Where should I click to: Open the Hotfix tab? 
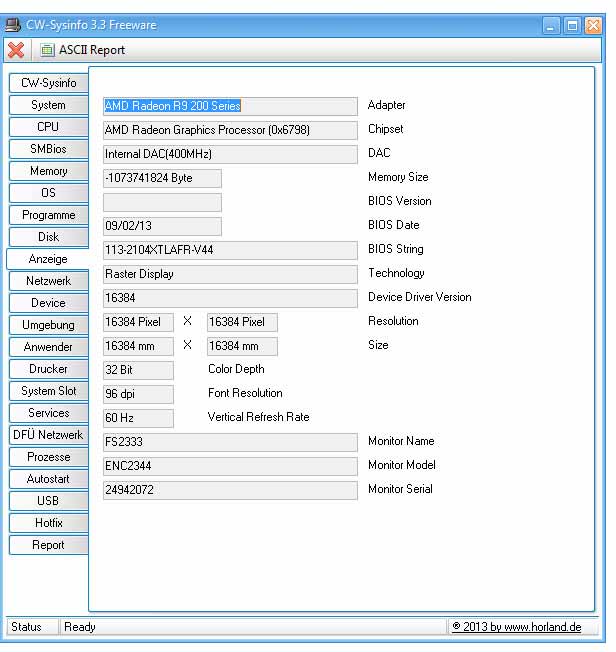(49, 524)
